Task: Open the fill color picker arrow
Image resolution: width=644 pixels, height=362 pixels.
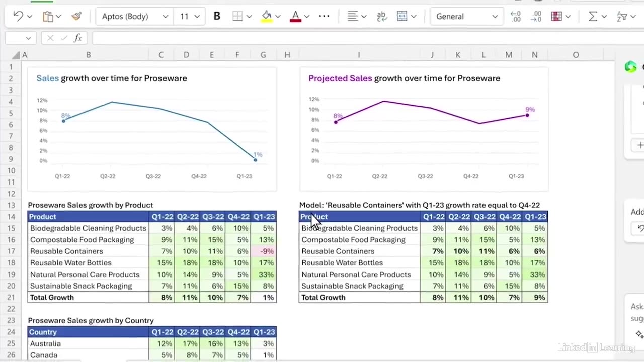Action: tap(278, 17)
